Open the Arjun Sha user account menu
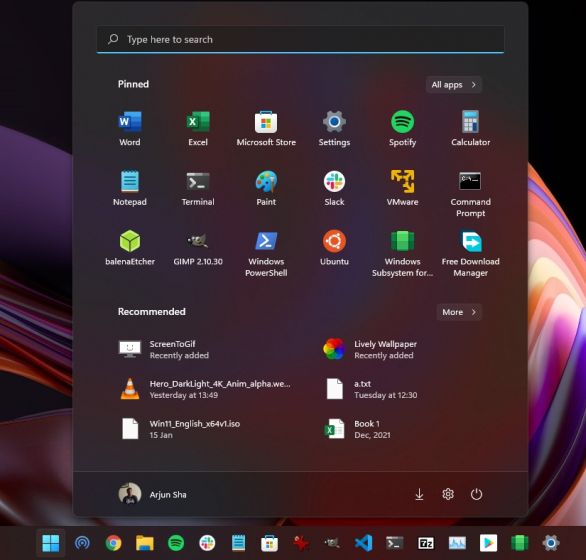 click(152, 494)
